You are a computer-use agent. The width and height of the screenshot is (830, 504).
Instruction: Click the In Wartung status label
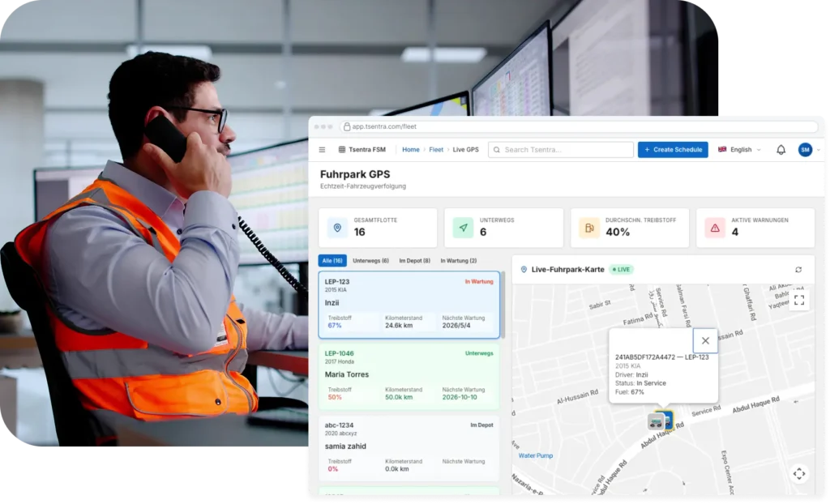pos(479,282)
